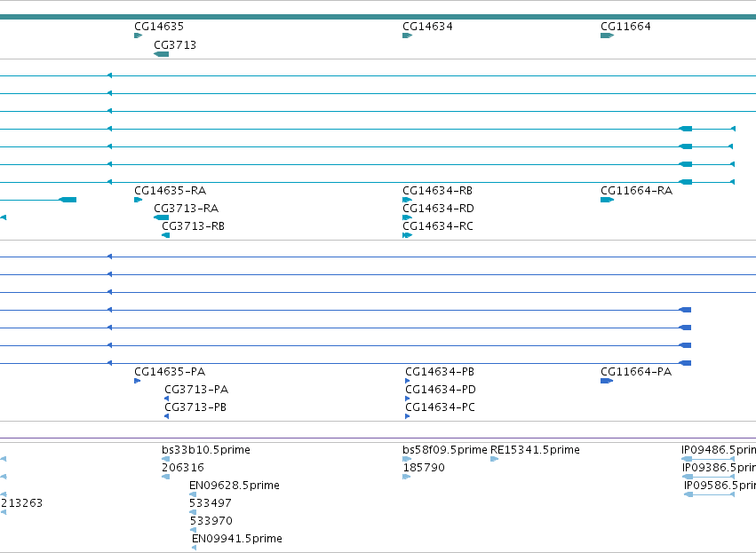Image resolution: width=756 pixels, height=553 pixels.
Task: Select the bs58f09.5prime EST label
Action: click(445, 450)
